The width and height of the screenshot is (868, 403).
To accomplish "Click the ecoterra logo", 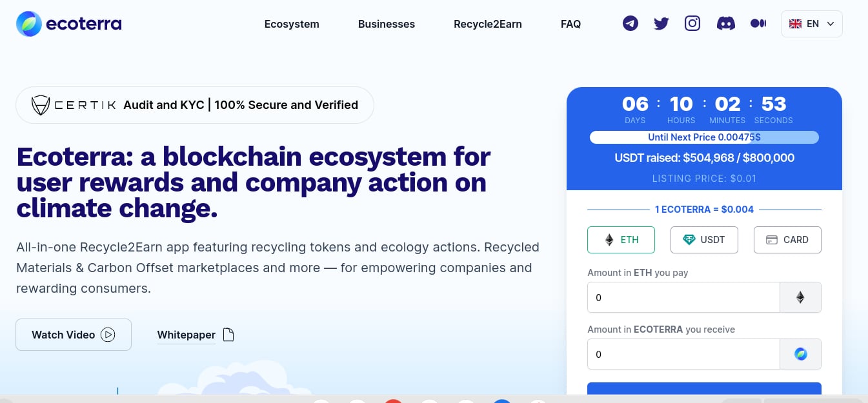I will (x=69, y=24).
